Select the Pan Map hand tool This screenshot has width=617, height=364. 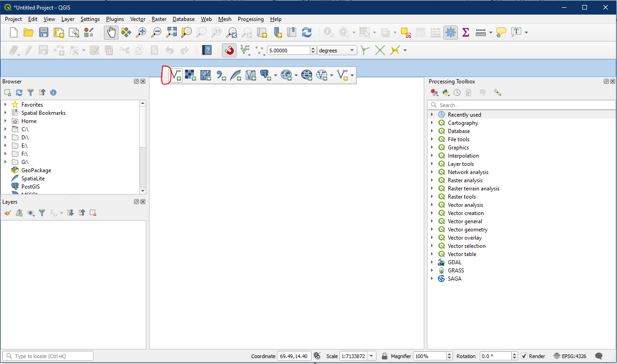(111, 32)
